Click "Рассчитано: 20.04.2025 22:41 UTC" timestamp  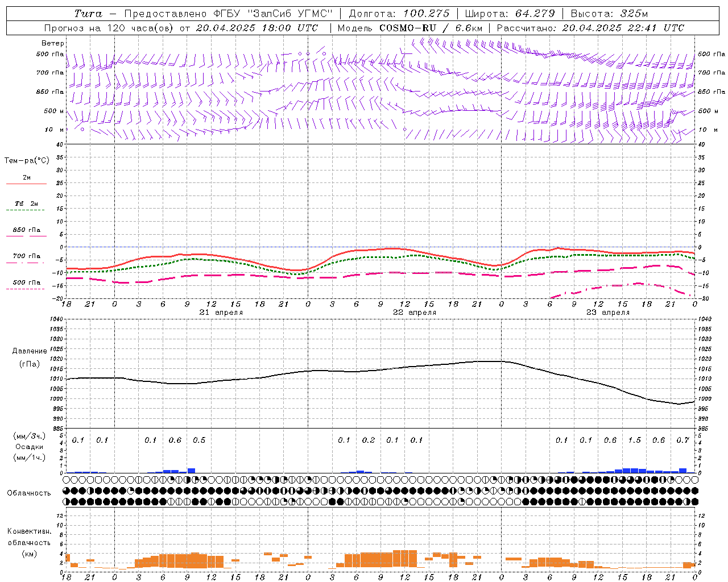[590, 28]
